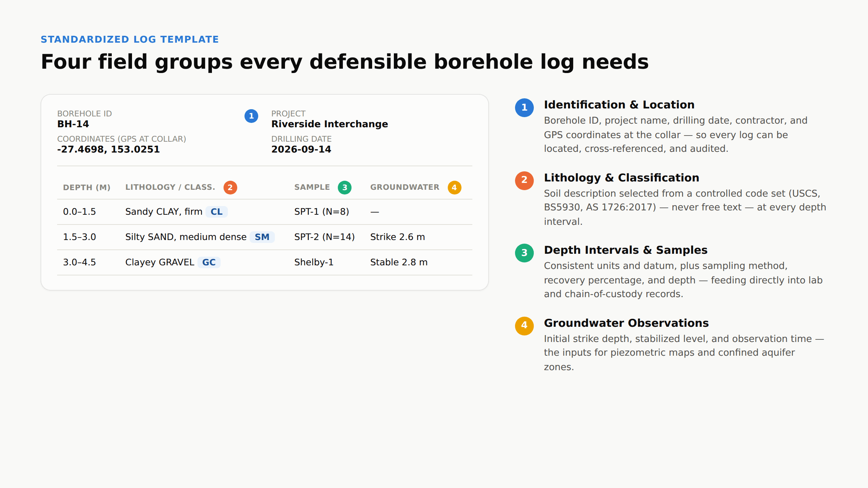Click sample cell SPT-1 (N=8)

point(322,212)
